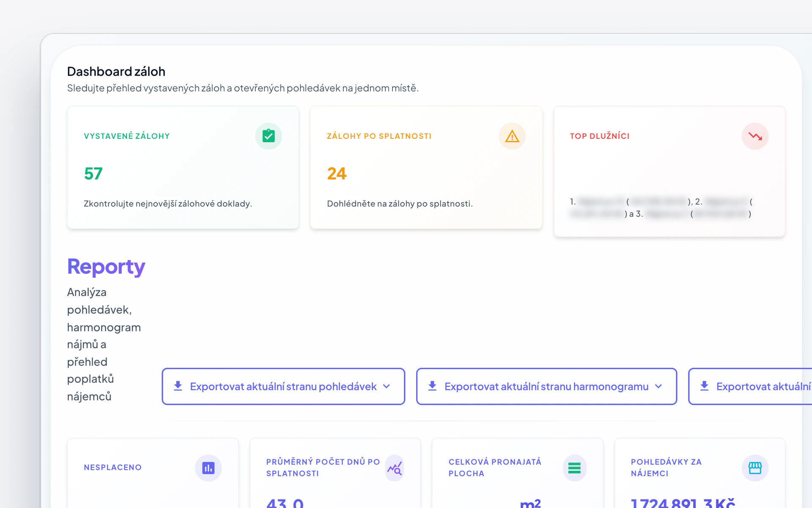Open the Top dlužníci card title
The image size is (812, 508).
tap(600, 136)
